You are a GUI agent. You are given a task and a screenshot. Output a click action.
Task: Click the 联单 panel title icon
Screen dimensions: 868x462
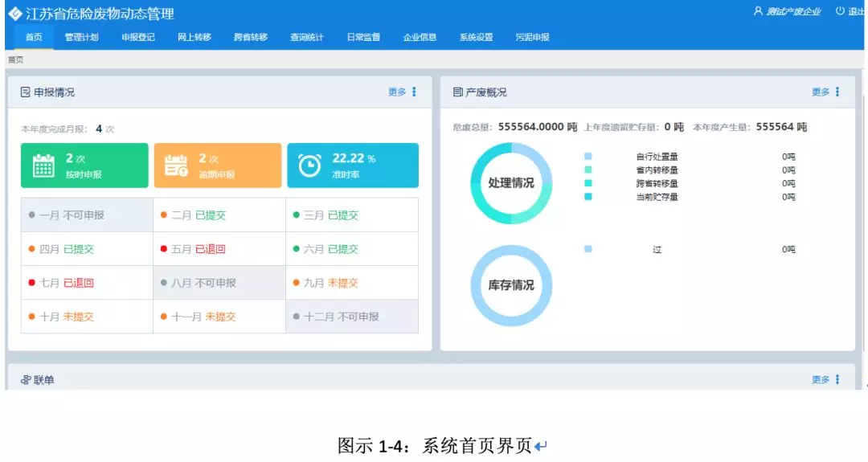coord(25,380)
